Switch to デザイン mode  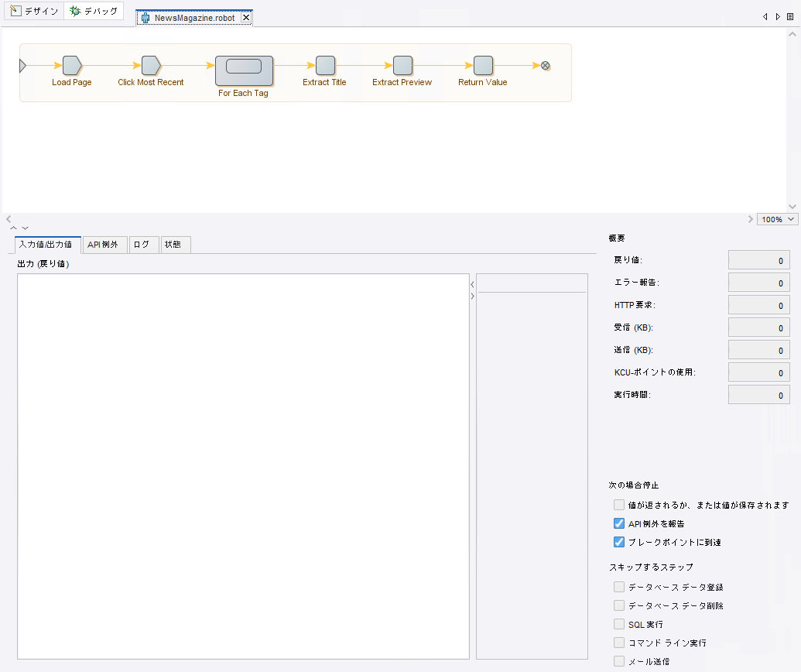(x=34, y=12)
